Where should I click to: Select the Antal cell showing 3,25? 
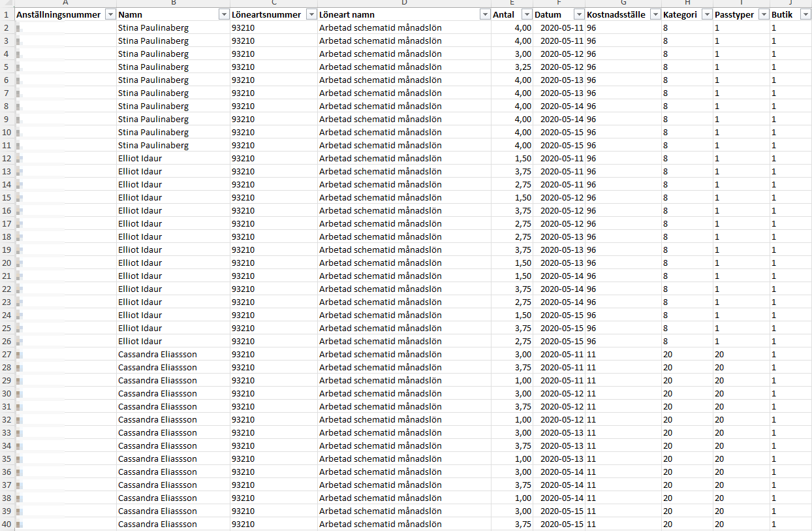[512, 67]
